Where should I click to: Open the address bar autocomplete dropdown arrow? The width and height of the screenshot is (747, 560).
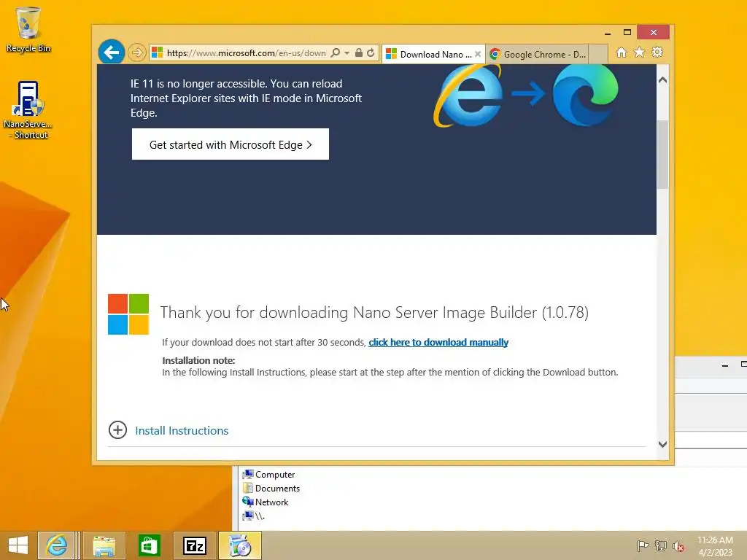point(347,52)
